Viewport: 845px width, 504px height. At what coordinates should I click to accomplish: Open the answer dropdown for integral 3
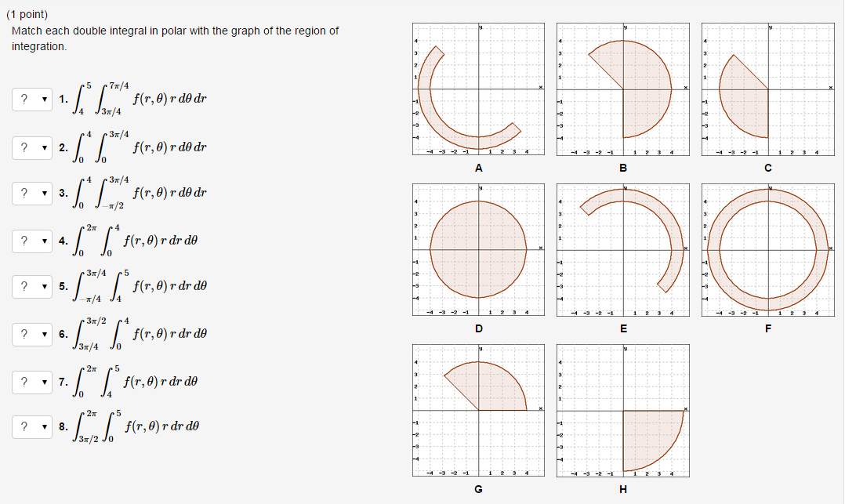pos(31,194)
